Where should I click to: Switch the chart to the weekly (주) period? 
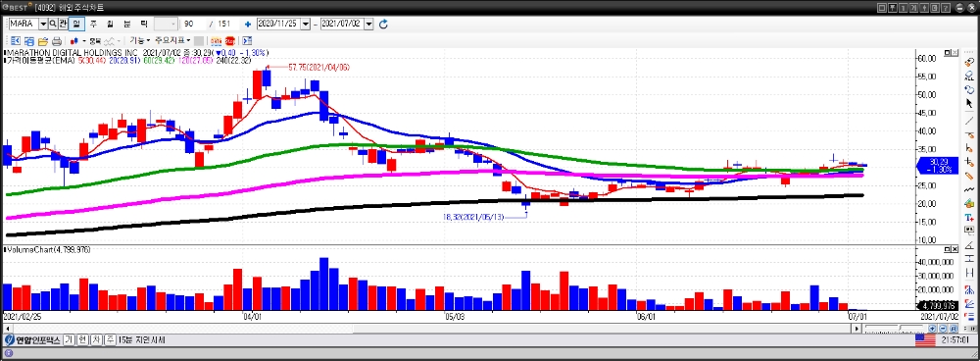coord(93,24)
